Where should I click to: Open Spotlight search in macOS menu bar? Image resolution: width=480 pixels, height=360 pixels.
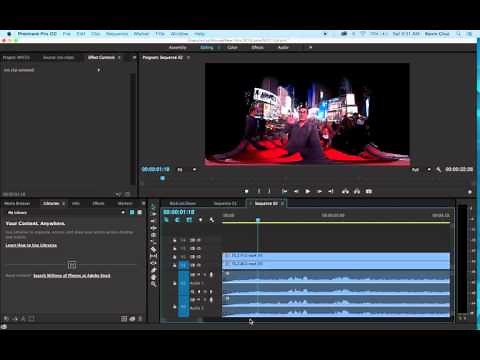[459, 34]
